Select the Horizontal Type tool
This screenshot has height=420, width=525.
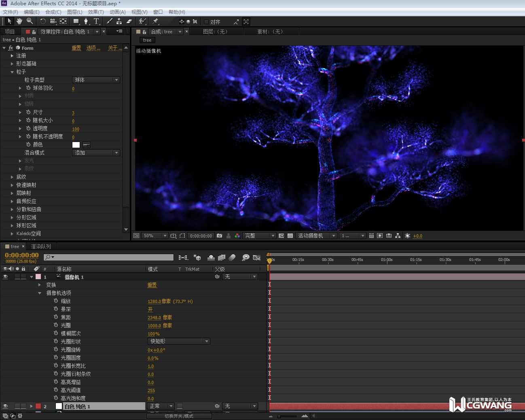coord(96,21)
